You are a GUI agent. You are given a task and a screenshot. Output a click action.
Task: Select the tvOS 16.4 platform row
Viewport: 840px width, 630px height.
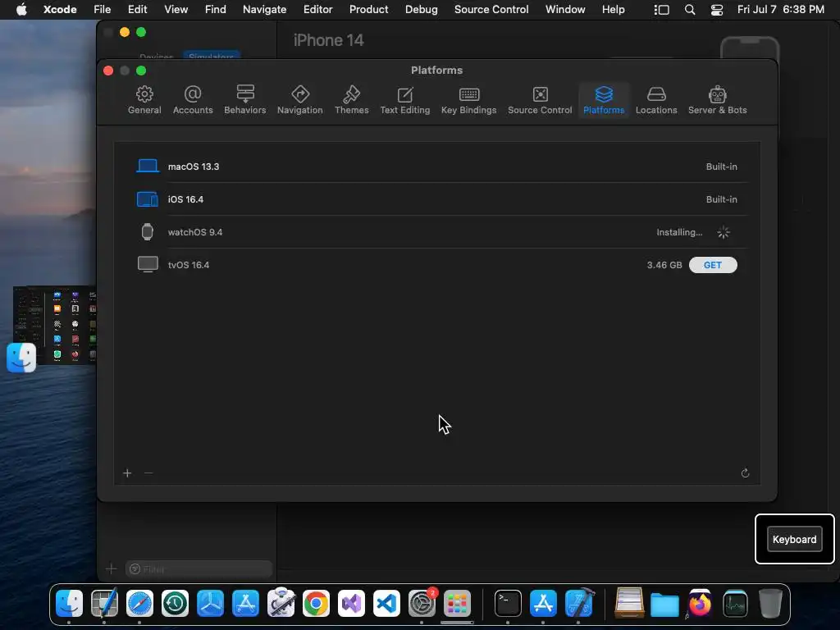pyautogui.click(x=436, y=265)
